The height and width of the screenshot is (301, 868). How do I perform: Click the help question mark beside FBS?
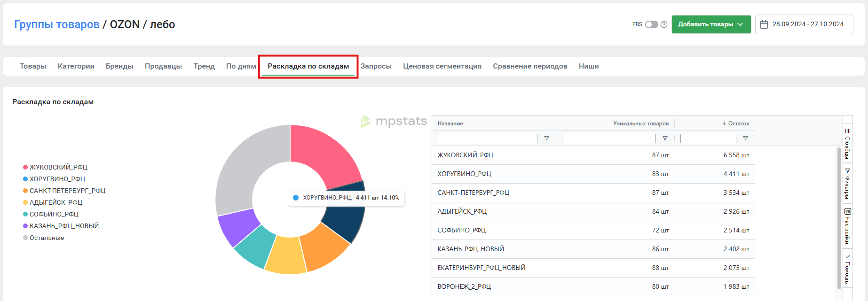(x=664, y=24)
